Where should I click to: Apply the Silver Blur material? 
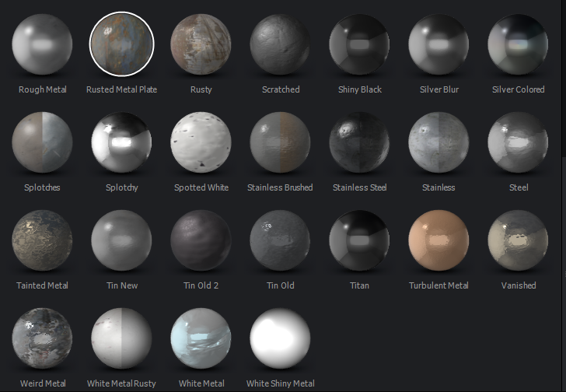coord(439,44)
